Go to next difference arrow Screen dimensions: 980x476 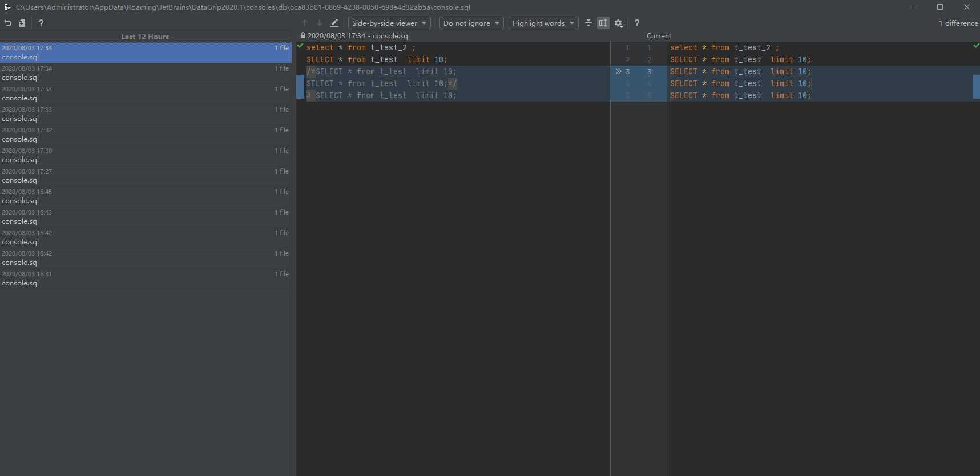click(x=320, y=23)
